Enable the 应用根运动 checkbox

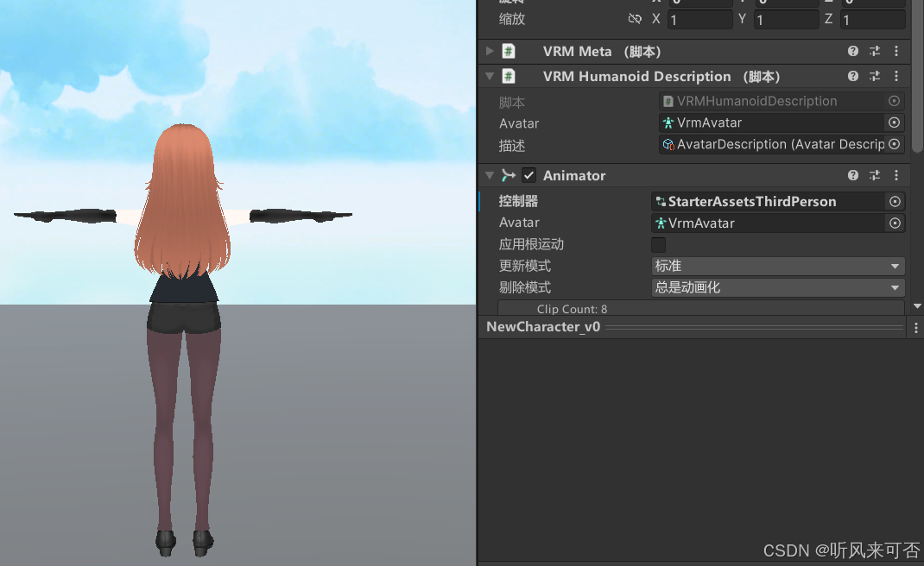click(658, 244)
